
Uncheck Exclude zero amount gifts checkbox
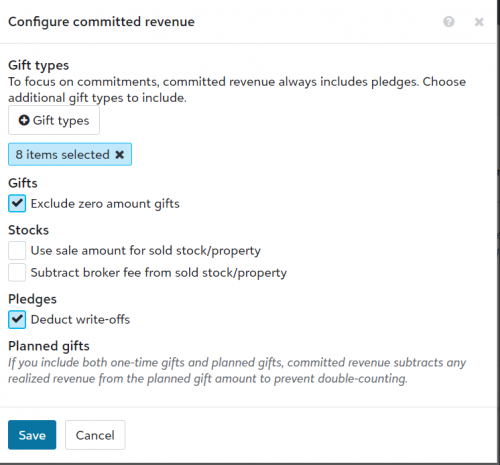pos(17,203)
